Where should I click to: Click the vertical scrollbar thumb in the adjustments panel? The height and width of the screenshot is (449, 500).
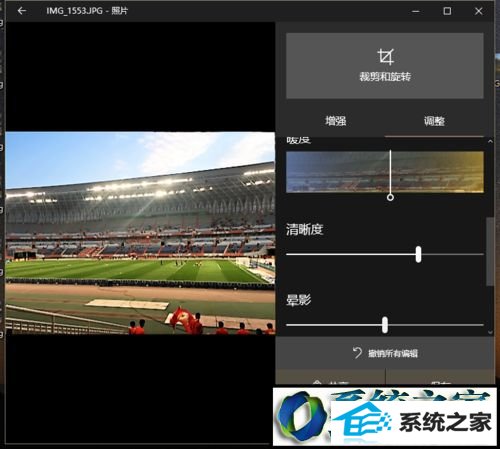coord(490,252)
